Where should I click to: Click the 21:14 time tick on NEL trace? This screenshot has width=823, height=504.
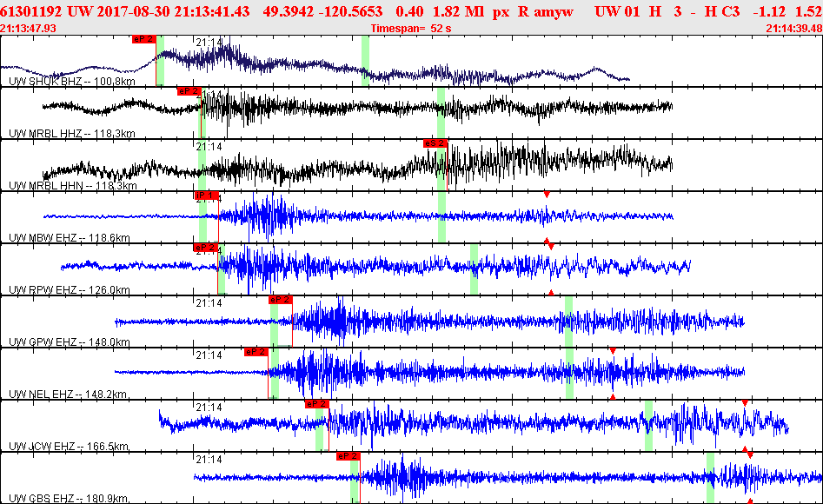click(x=209, y=355)
